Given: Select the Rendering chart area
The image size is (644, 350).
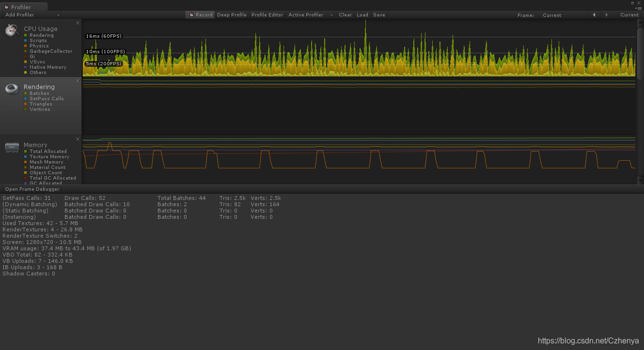Looking at the screenshot, I should point(359,106).
